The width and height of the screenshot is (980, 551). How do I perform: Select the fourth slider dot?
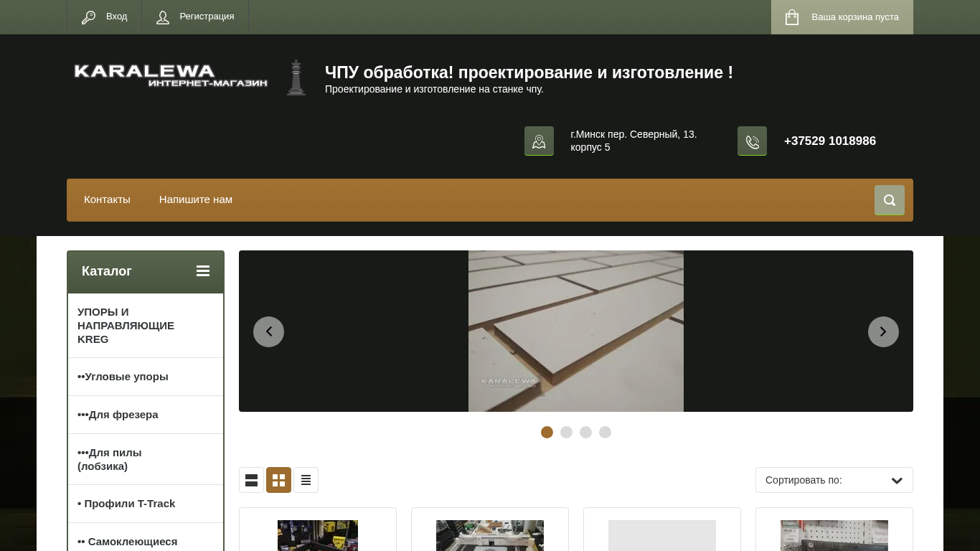pyautogui.click(x=605, y=432)
